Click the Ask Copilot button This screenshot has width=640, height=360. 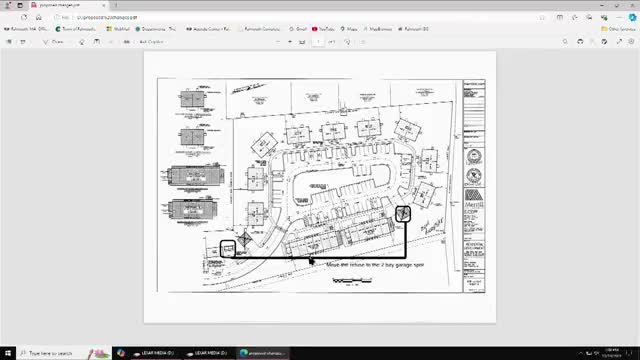click(x=151, y=42)
